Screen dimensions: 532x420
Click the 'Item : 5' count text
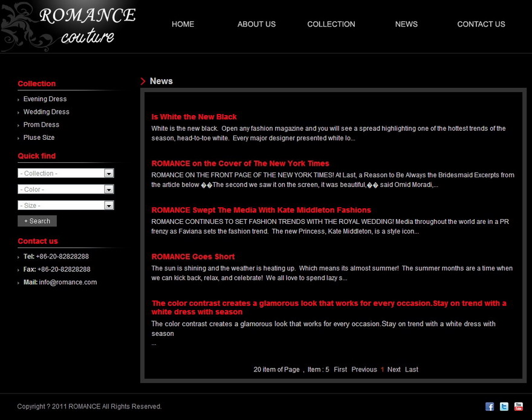point(318,369)
